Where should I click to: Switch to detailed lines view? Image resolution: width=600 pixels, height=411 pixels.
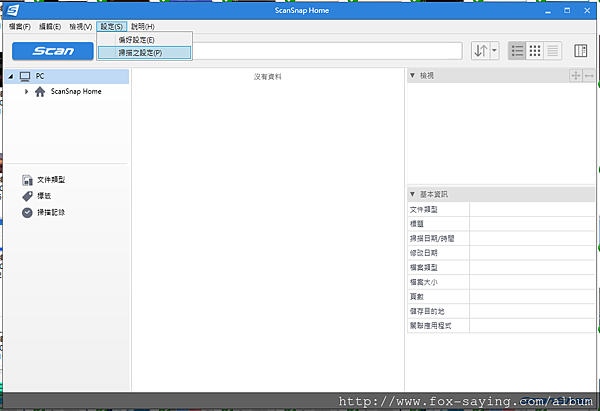click(552, 51)
